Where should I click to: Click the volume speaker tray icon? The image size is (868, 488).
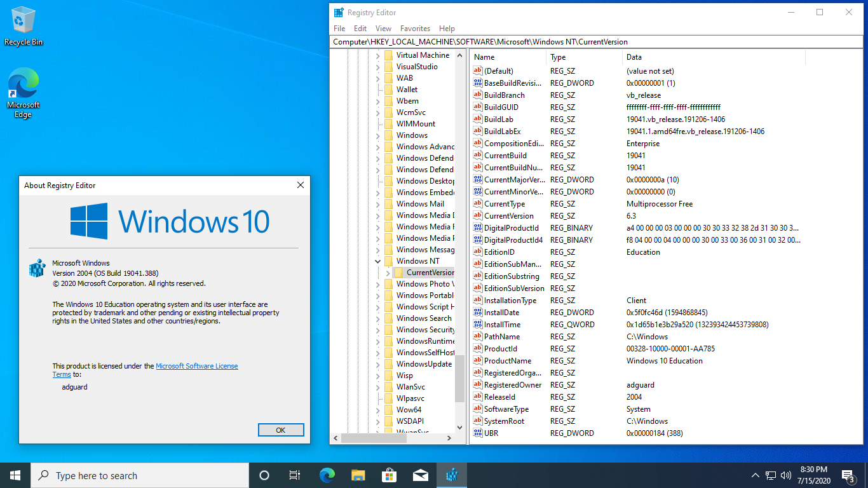786,475
